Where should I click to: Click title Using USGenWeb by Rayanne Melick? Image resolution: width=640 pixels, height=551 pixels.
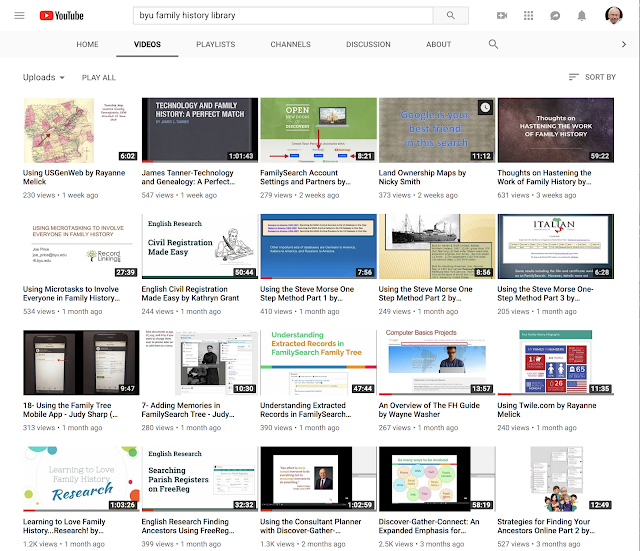[74, 177]
